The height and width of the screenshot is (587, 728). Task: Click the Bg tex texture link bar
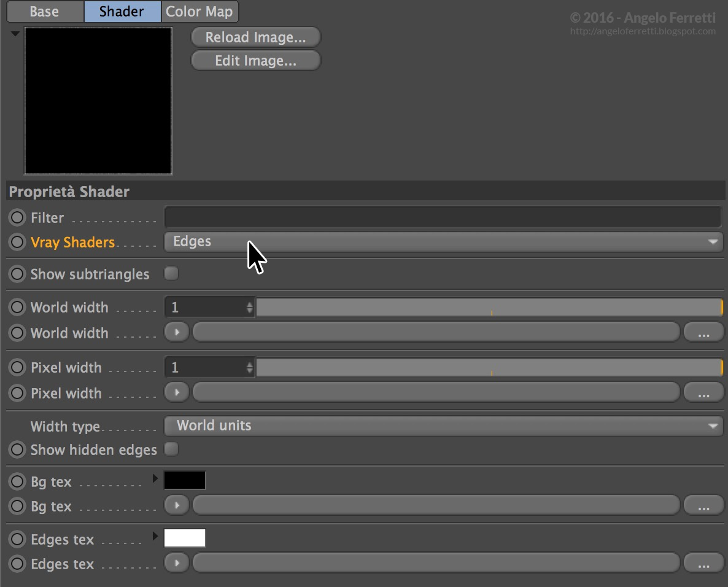point(436,505)
